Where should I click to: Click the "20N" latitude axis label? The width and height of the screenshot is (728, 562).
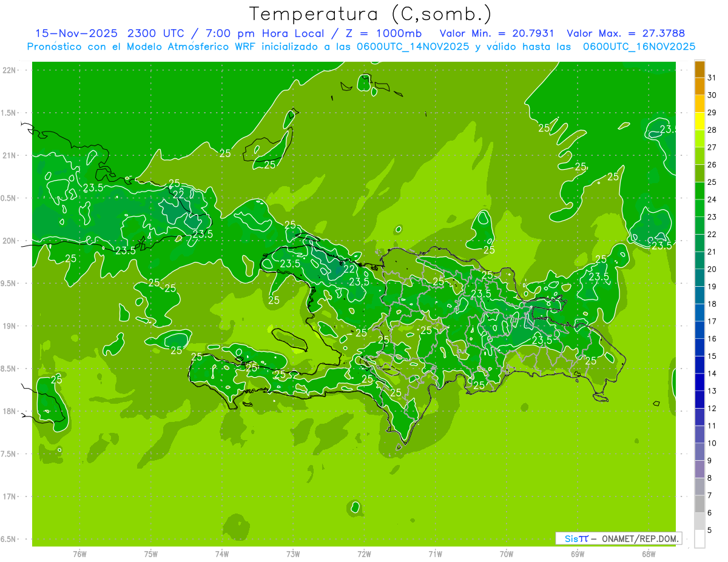(10, 241)
